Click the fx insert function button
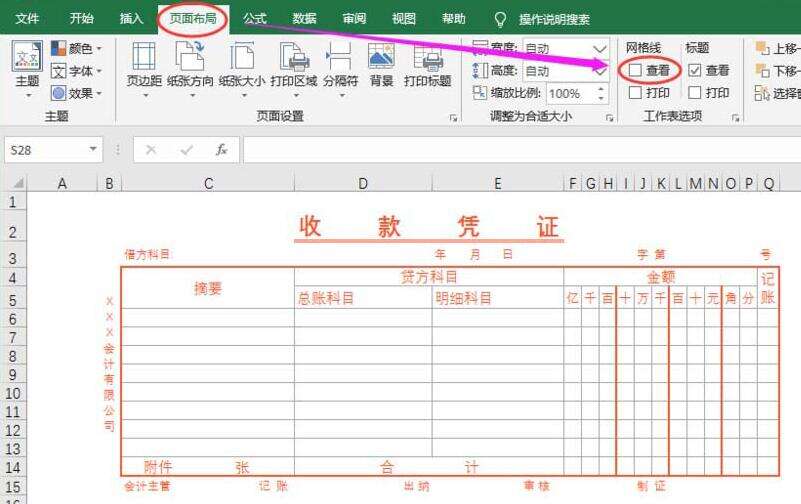The height and width of the screenshot is (504, 801). tap(221, 150)
